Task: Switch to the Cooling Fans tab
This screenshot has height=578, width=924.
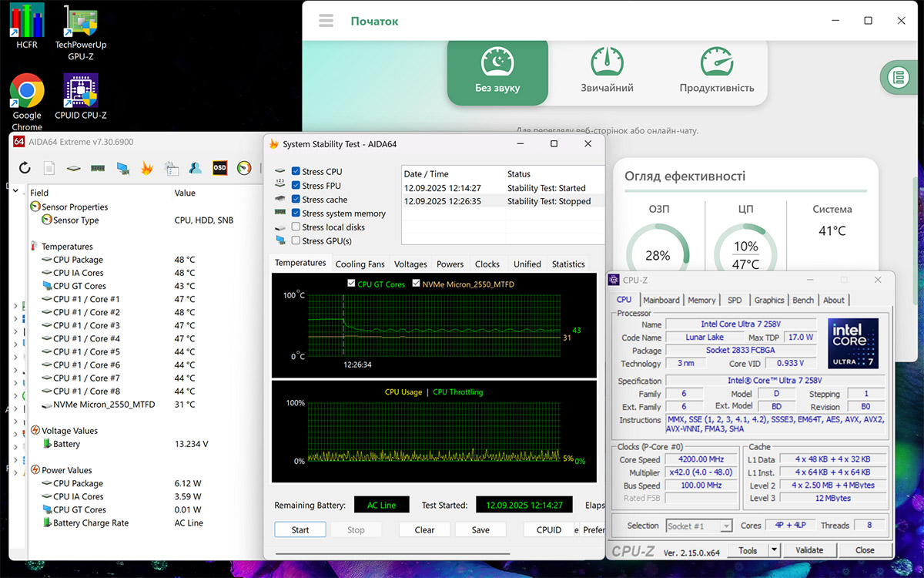Action: 360,264
